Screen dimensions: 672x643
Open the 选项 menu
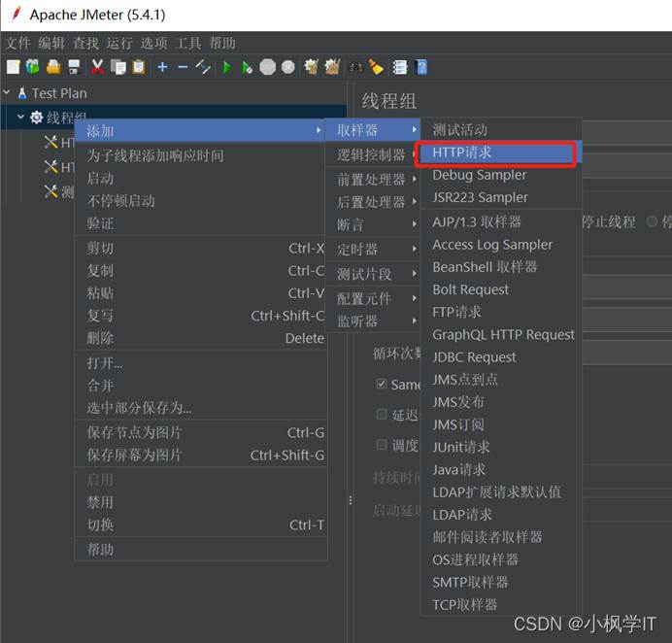(x=153, y=44)
